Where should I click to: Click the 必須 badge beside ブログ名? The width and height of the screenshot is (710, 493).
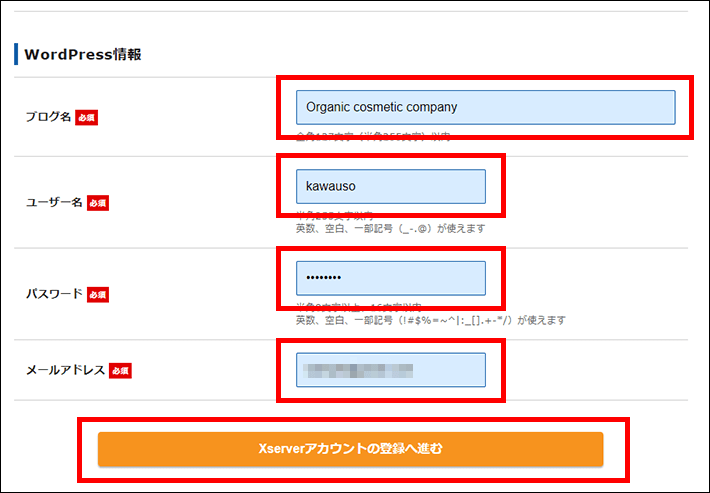(86, 118)
